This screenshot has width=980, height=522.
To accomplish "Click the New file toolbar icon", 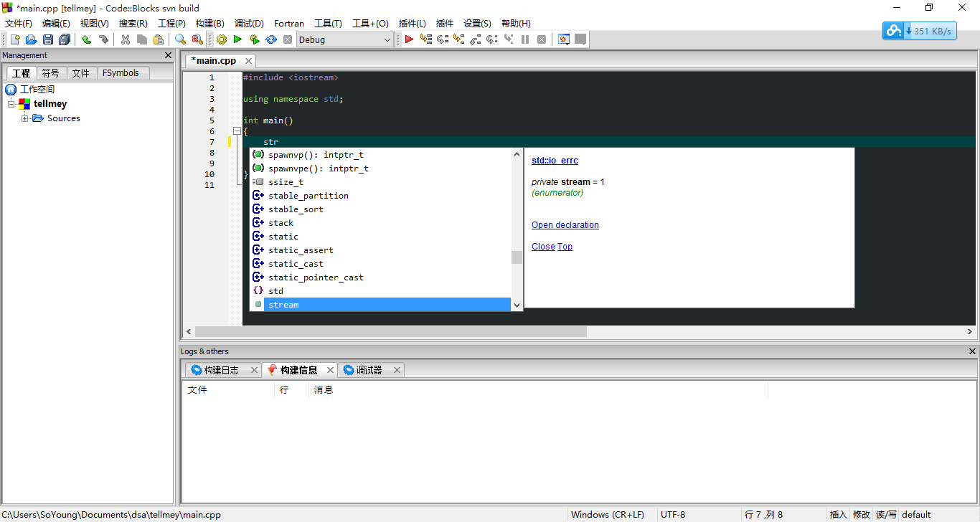I will pos(14,40).
